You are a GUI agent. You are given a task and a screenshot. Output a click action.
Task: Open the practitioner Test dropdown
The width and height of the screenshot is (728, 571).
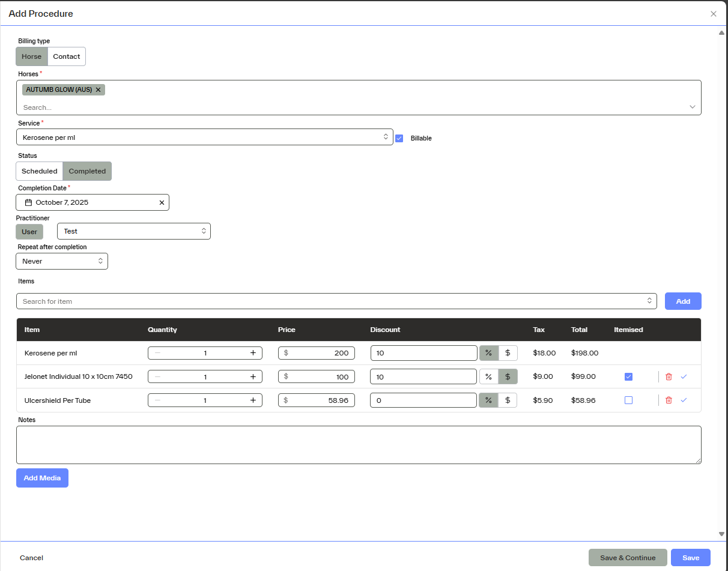coord(133,231)
